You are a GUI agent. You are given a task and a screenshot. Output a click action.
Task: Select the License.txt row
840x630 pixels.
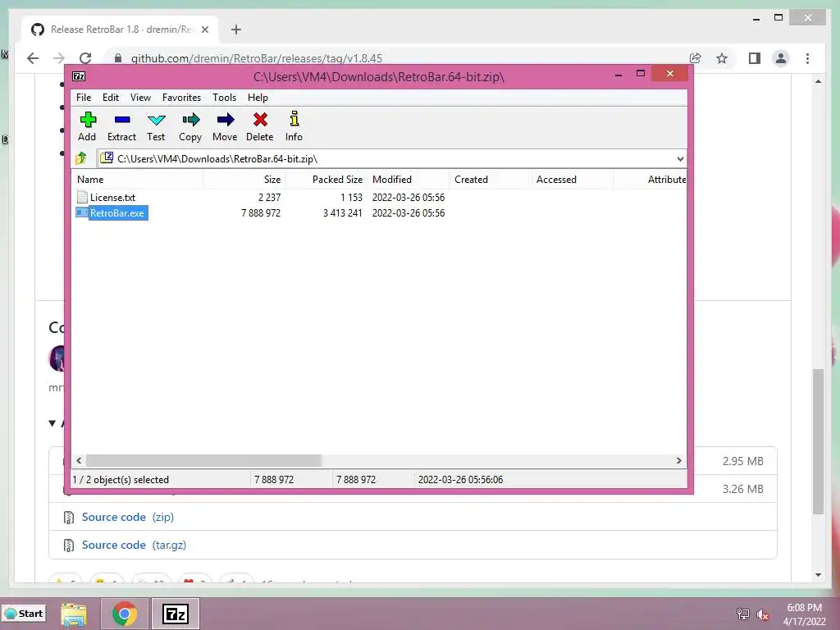tap(379, 197)
